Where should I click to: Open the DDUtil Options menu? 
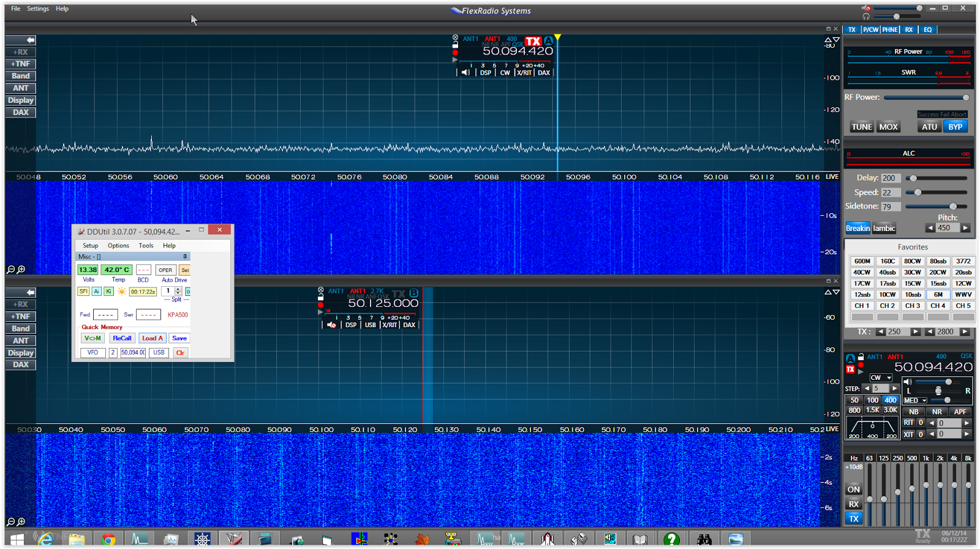coord(118,246)
